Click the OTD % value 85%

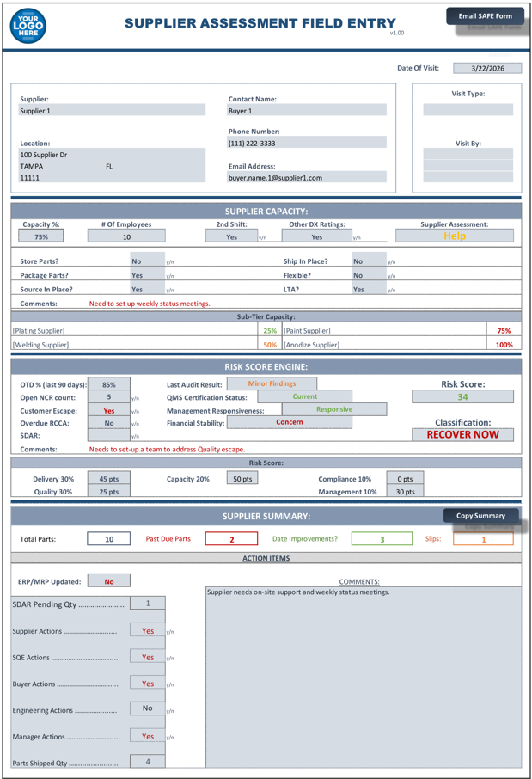point(109,384)
